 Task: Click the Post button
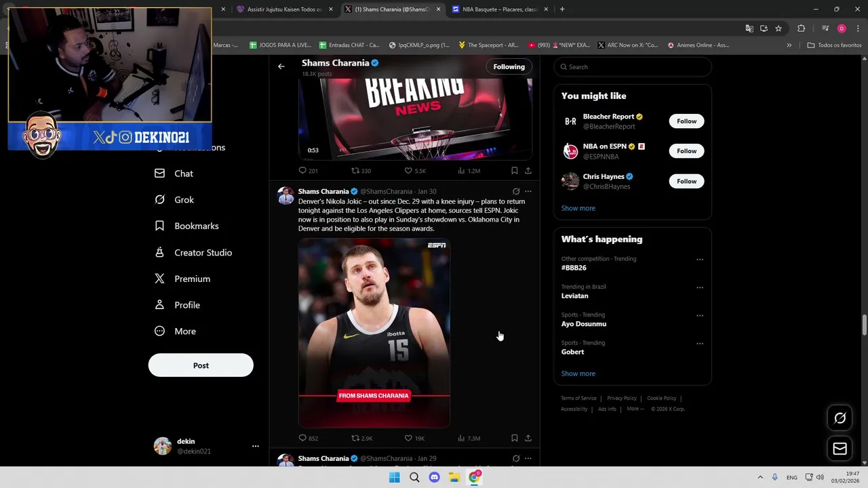201,365
